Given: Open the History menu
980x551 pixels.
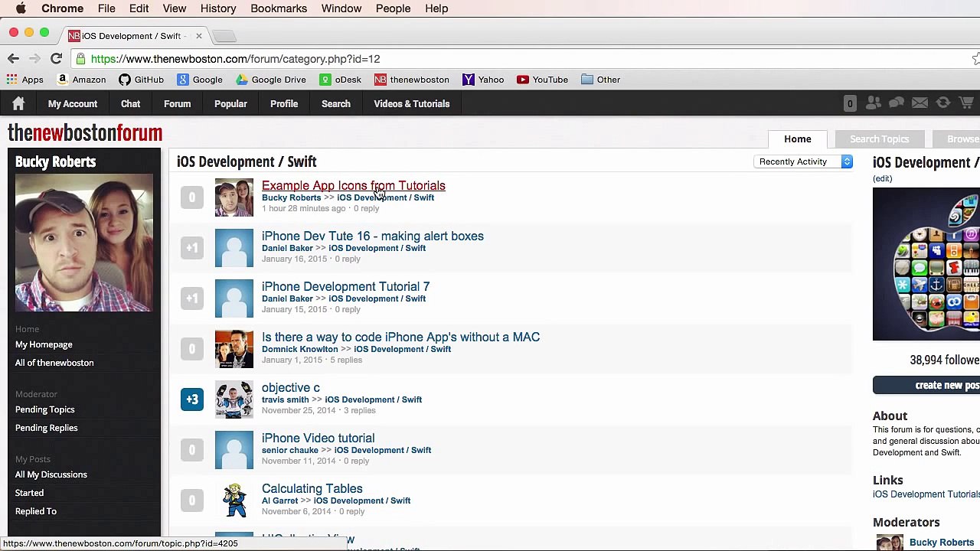Looking at the screenshot, I should point(218,8).
